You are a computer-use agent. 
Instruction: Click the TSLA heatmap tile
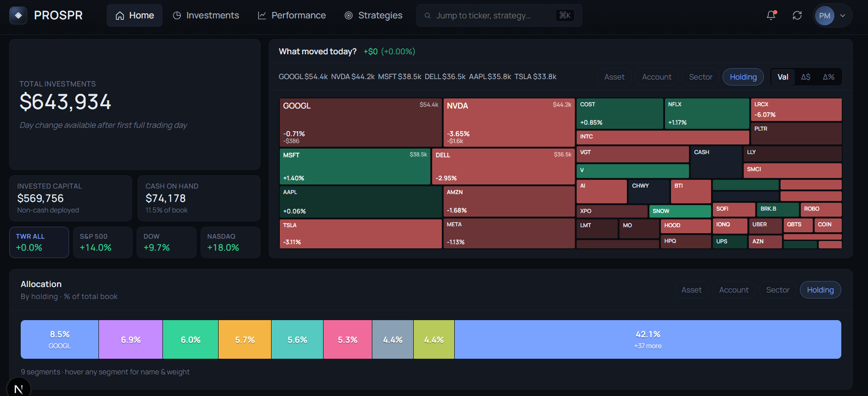coord(361,234)
